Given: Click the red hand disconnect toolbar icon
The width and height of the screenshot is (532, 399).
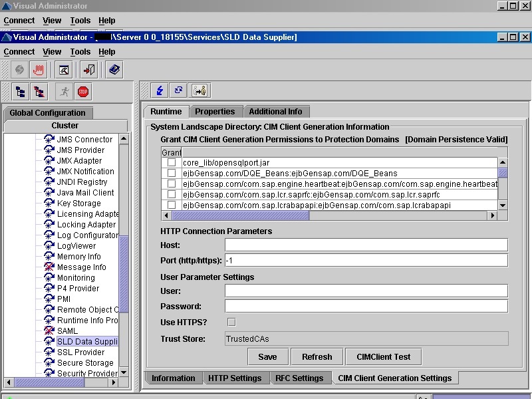Looking at the screenshot, I should pos(39,70).
